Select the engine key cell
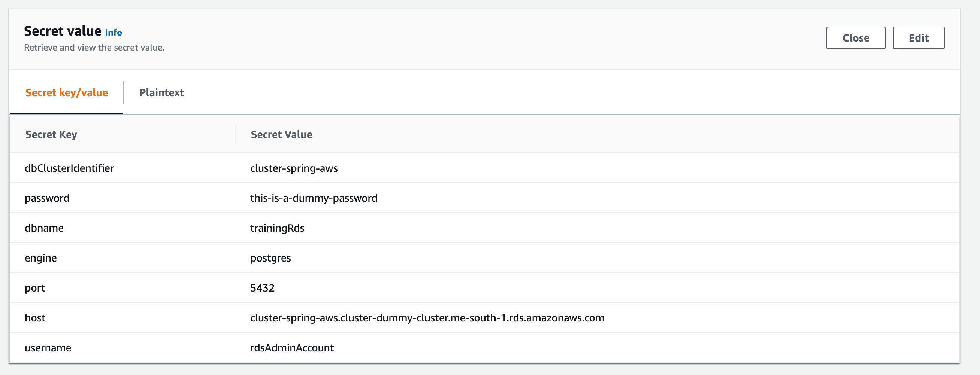 pyautogui.click(x=41, y=258)
